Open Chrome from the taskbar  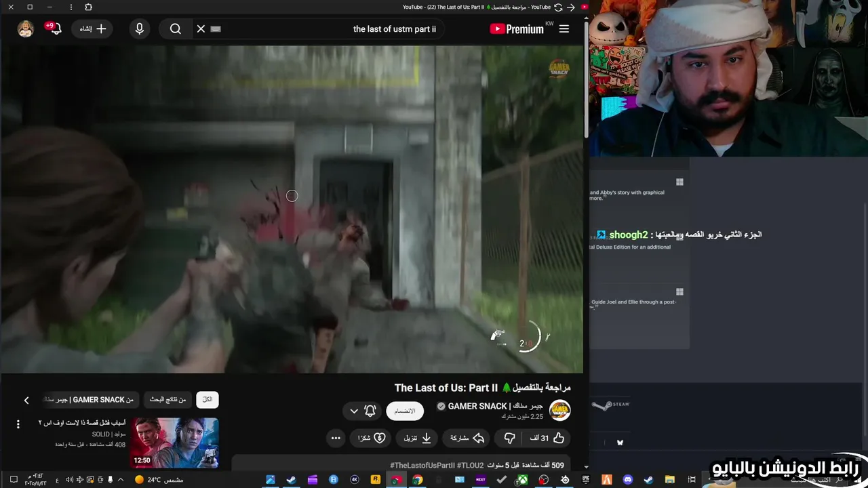pyautogui.click(x=417, y=480)
